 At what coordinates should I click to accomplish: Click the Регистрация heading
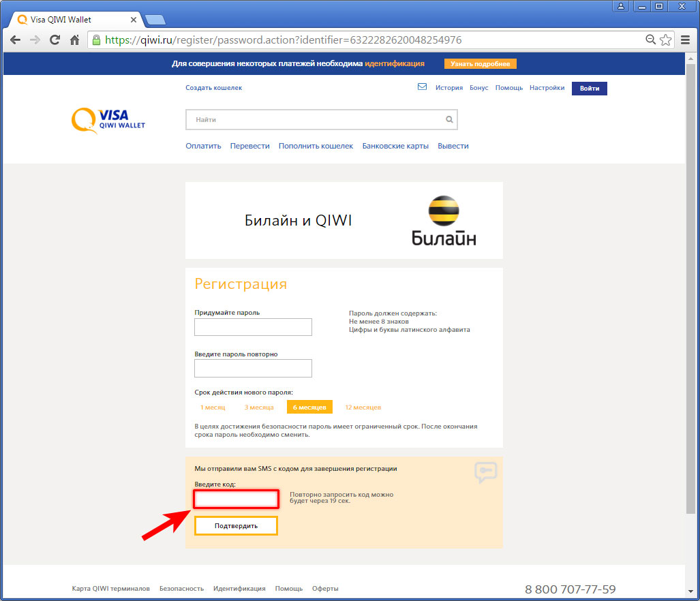[x=241, y=284]
